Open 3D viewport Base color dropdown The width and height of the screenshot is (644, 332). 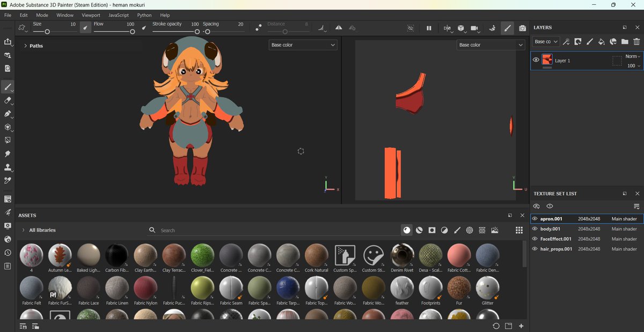pos(303,45)
